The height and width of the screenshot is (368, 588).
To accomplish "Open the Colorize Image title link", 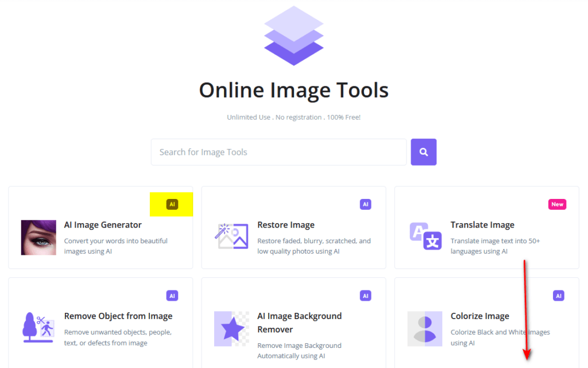I will click(x=479, y=316).
